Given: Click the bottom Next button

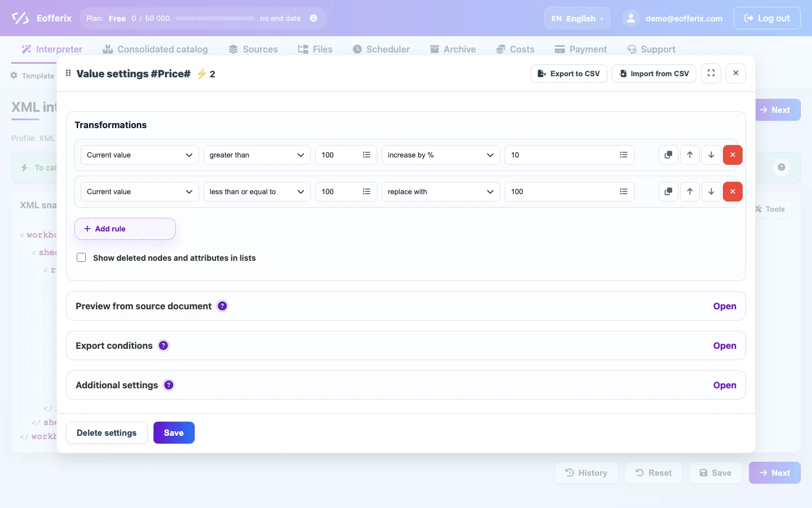Looking at the screenshot, I should (775, 473).
